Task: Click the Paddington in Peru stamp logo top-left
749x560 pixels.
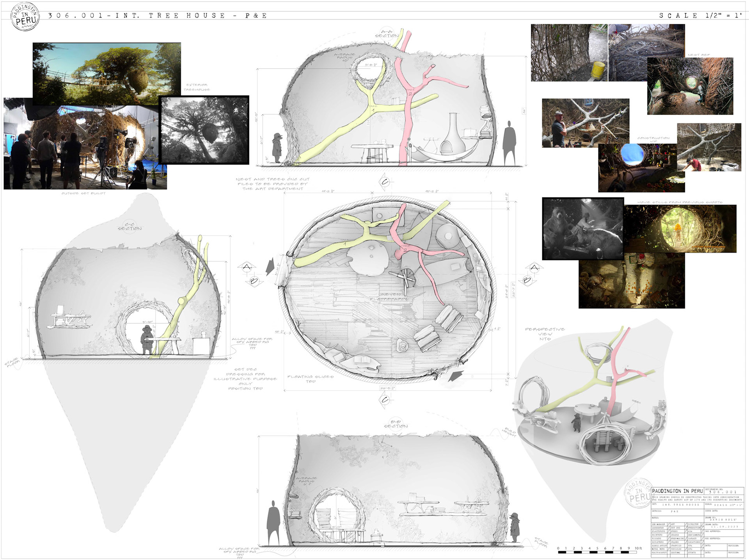Action: click(x=25, y=16)
